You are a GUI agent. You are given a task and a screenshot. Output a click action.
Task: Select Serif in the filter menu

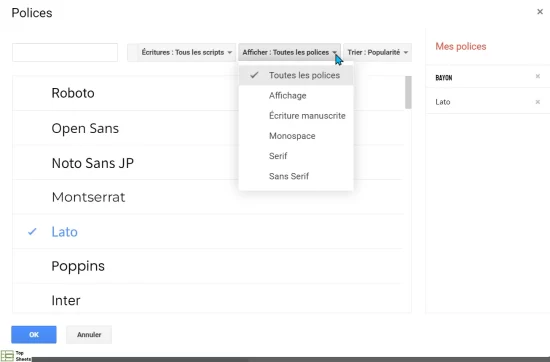(296, 156)
